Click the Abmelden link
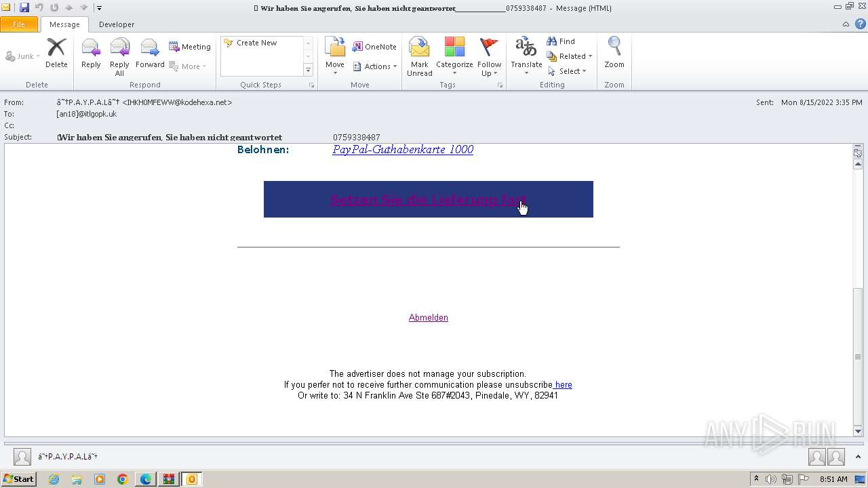 coord(429,318)
